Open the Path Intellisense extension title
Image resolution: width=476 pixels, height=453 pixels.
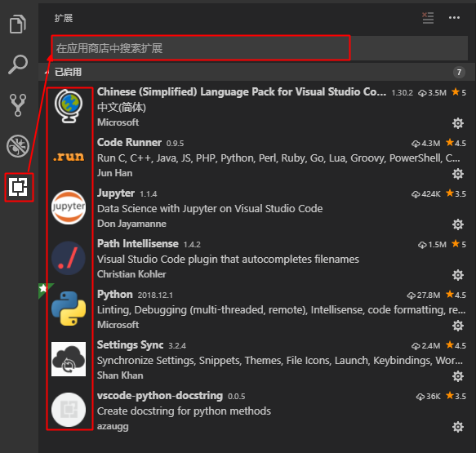[138, 244]
